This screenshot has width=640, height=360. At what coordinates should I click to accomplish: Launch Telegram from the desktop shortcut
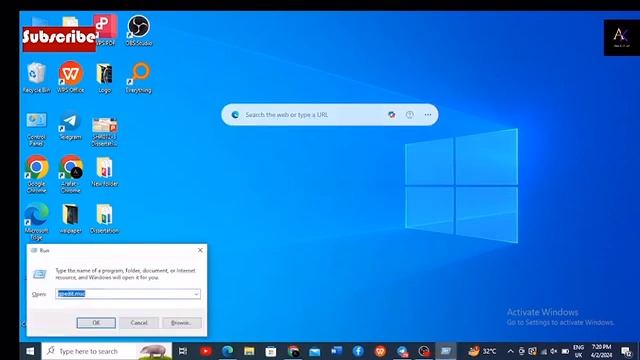70,127
